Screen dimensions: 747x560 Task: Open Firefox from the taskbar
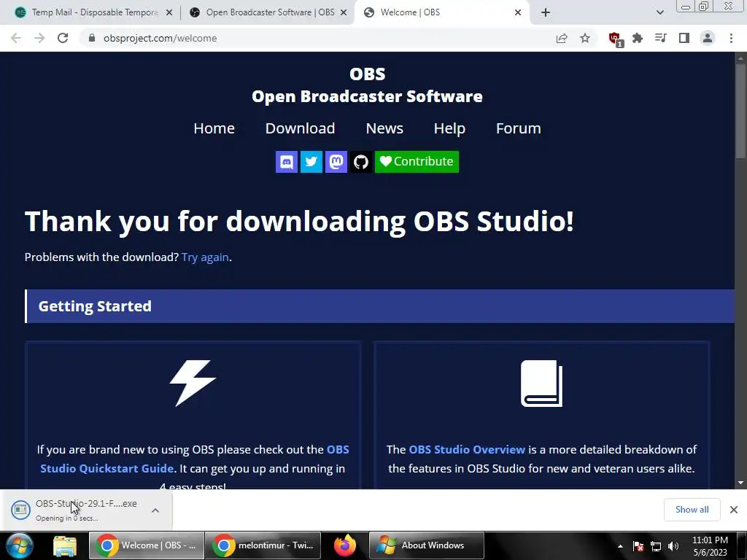(x=345, y=545)
